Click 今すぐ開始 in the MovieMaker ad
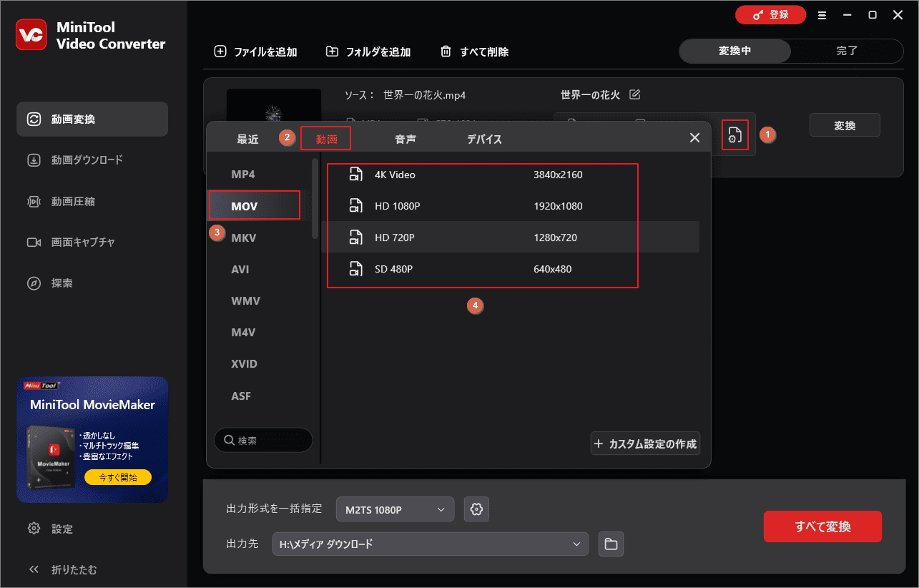 tap(117, 477)
